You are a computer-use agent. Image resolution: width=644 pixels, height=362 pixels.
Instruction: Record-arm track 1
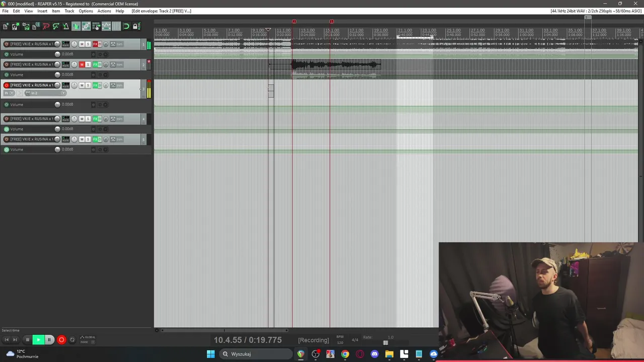pos(7,44)
